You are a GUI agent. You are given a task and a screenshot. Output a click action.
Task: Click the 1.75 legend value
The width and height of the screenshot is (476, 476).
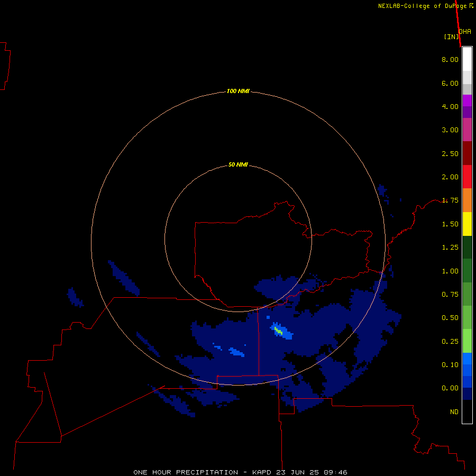450,200
